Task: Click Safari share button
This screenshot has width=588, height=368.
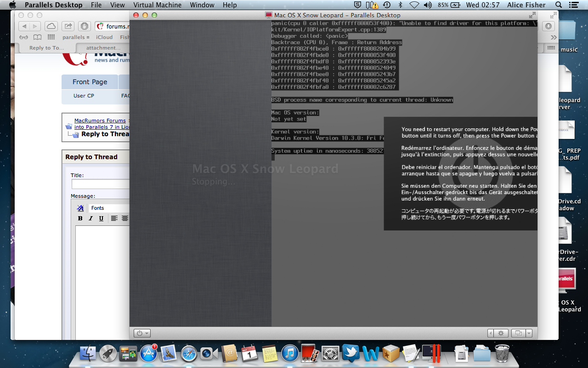Action: tap(68, 26)
